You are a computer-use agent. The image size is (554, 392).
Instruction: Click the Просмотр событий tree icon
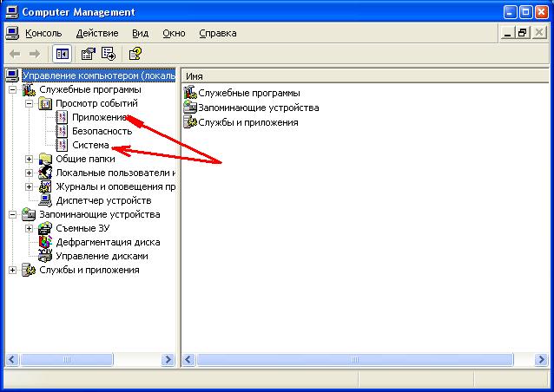coord(45,103)
